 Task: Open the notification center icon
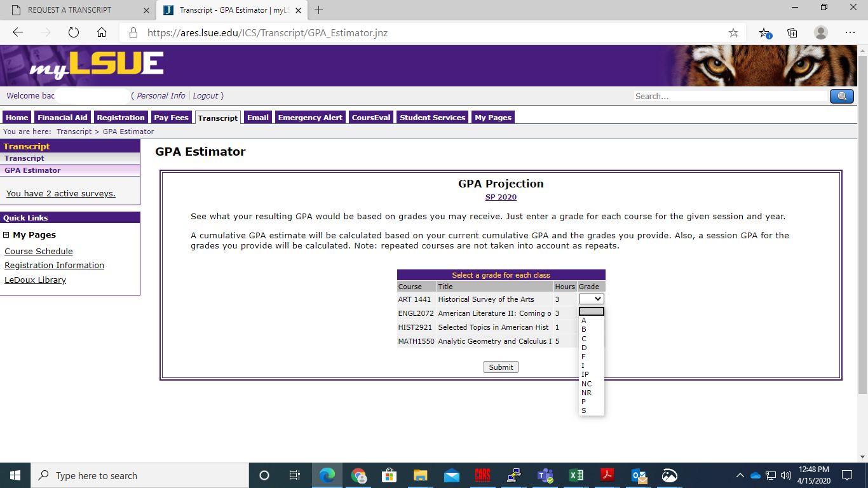tap(846, 475)
